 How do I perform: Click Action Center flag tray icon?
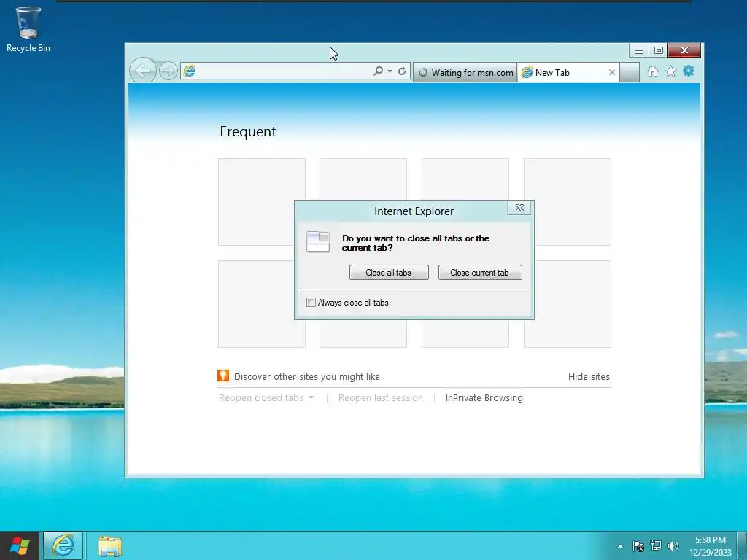(x=638, y=546)
